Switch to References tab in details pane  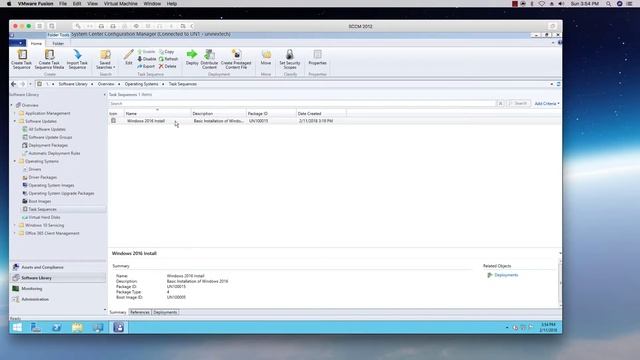[140, 312]
